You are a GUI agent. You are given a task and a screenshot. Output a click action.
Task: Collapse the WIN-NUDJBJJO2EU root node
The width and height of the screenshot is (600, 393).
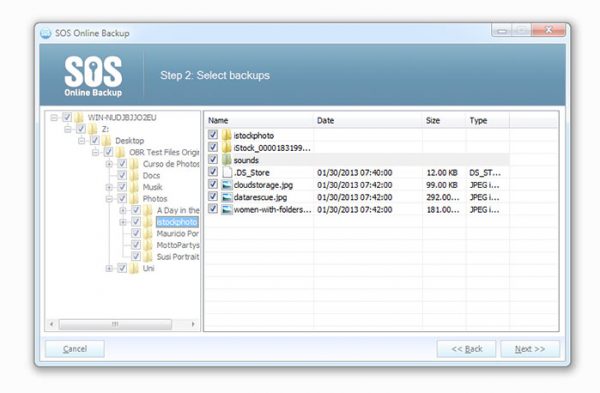(x=54, y=117)
